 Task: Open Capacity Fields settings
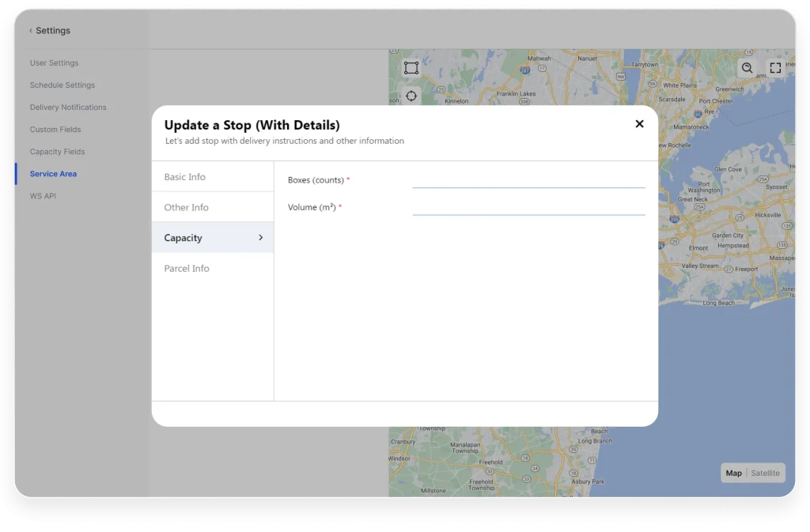pos(57,152)
